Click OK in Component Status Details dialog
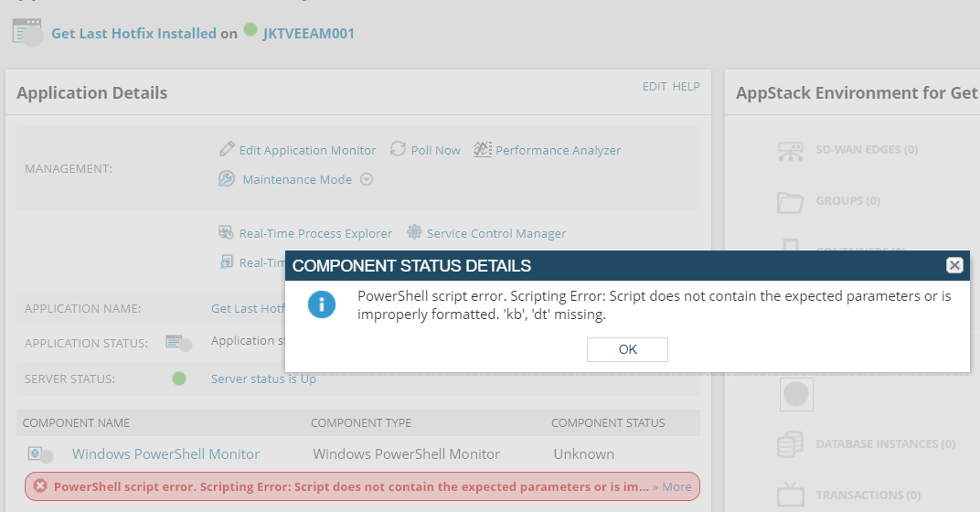Viewport: 980px width, 512px height. [627, 349]
